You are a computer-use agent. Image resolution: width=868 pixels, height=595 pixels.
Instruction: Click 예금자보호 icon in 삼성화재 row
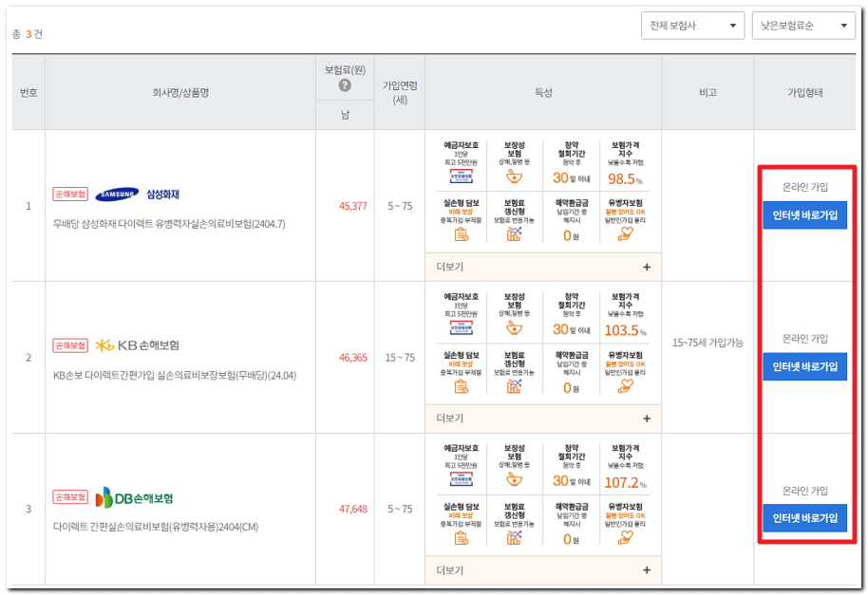click(x=461, y=177)
